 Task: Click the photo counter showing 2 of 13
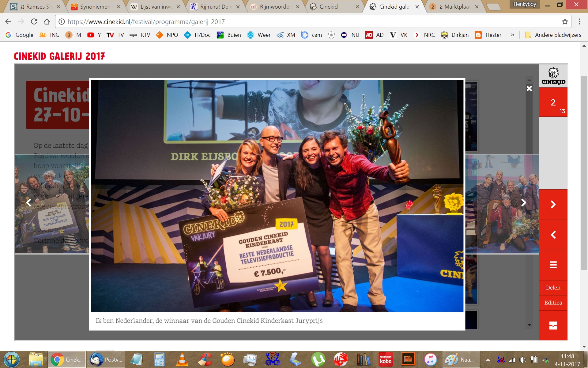[553, 103]
